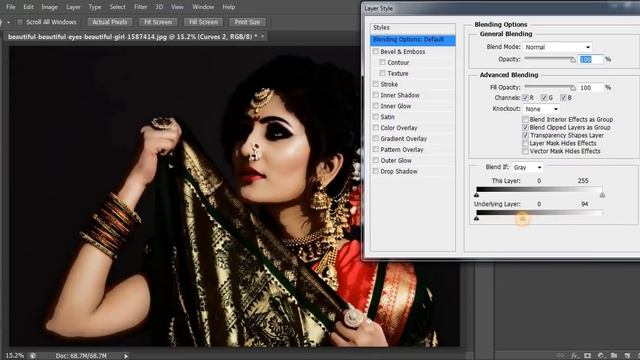
Task: Click Underlying Layer black slider handle
Action: click(x=476, y=219)
